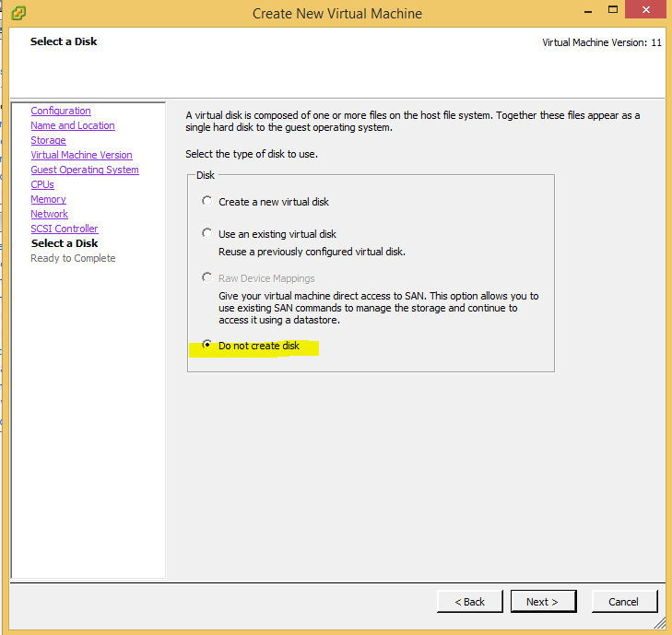Image resolution: width=672 pixels, height=635 pixels.
Task: Open the Virtual Machine Version step
Action: [81, 155]
